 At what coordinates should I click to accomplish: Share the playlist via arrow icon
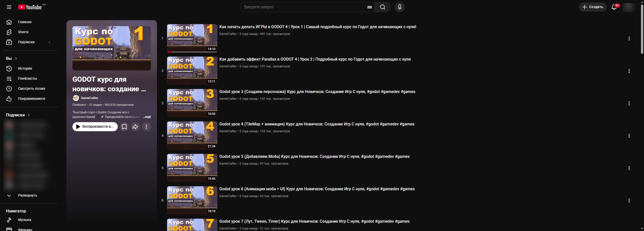(x=135, y=127)
